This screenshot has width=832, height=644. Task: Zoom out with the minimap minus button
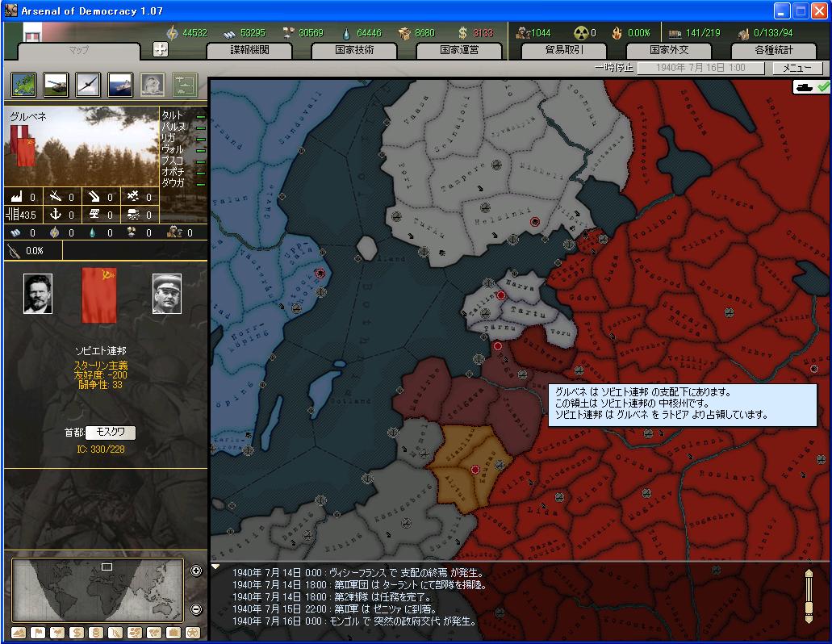[x=196, y=609]
